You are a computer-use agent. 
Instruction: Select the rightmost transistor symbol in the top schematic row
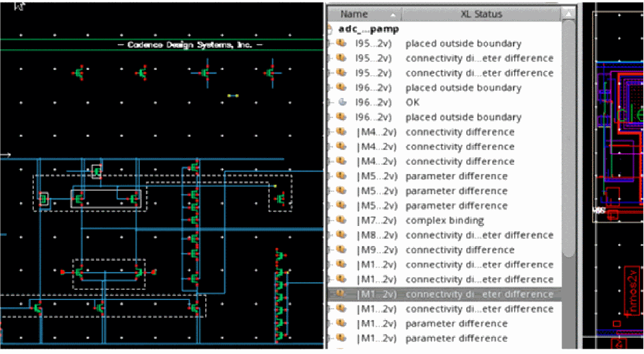coord(270,73)
